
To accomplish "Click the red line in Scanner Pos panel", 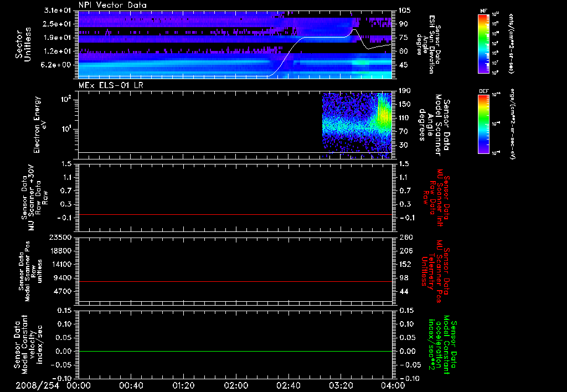I will pos(235,281).
